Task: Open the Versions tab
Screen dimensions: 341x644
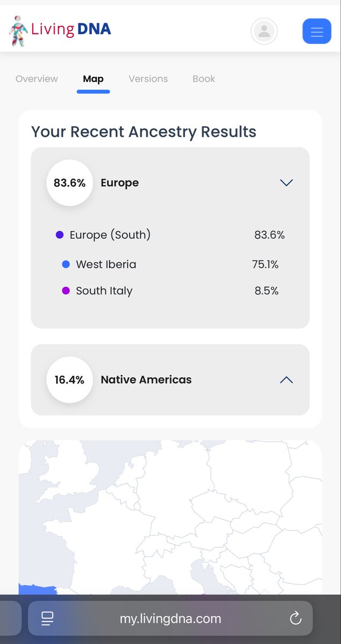Action: click(148, 79)
